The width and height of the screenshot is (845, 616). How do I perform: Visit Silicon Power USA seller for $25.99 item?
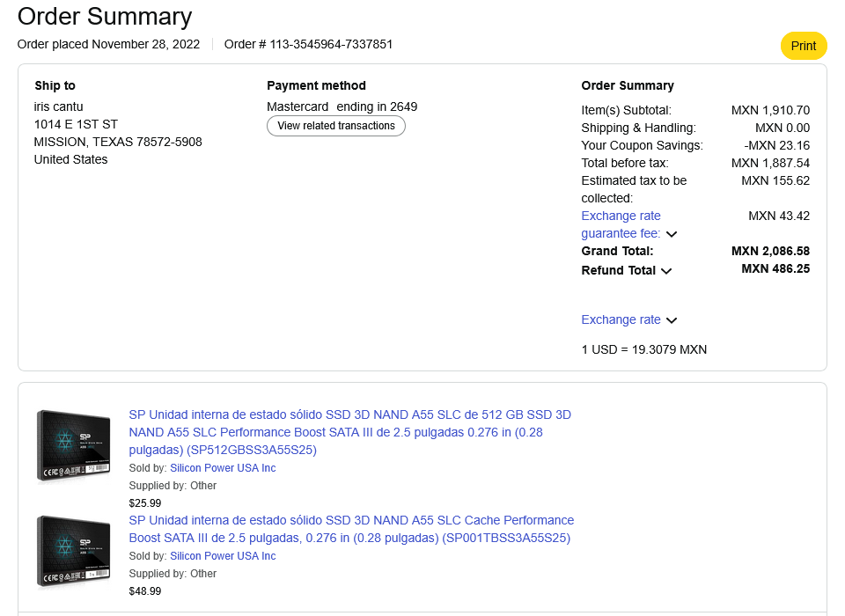click(x=223, y=468)
